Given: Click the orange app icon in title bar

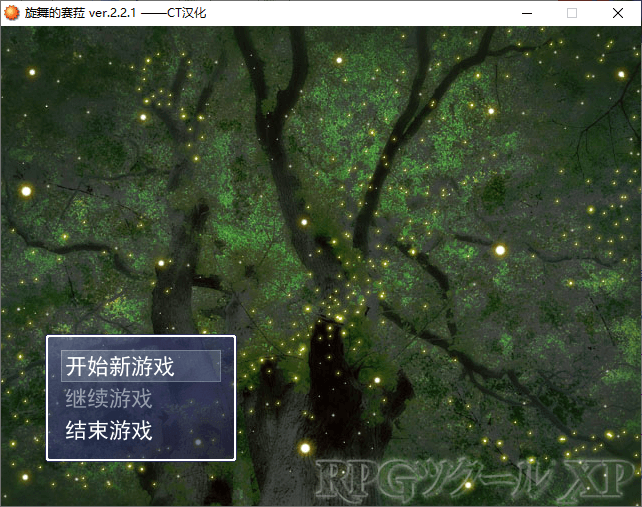Looking at the screenshot, I should (x=11, y=13).
